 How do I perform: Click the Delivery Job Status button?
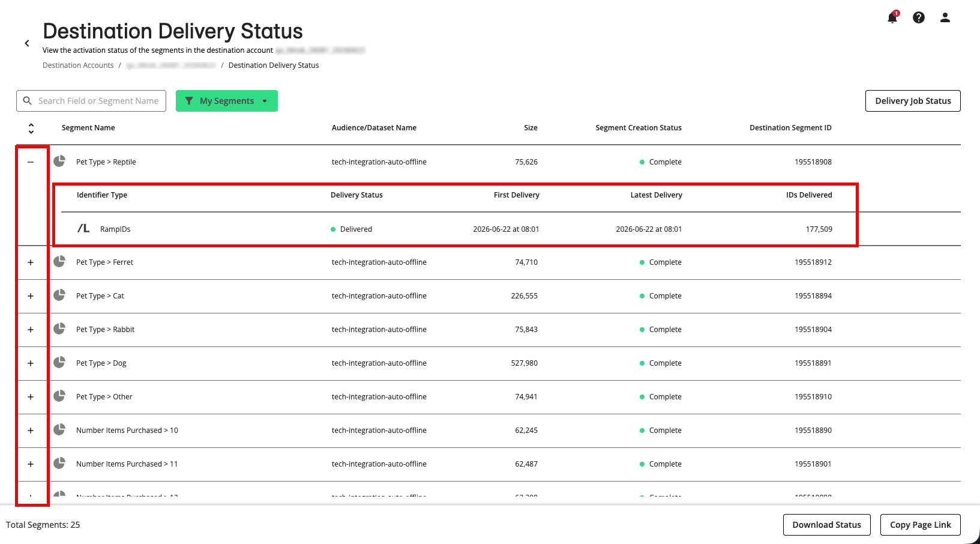913,101
